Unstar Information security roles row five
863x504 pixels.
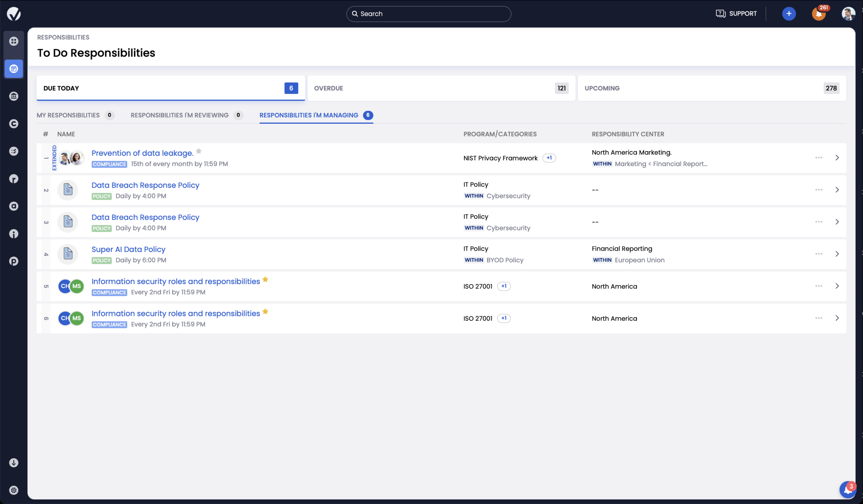265,279
